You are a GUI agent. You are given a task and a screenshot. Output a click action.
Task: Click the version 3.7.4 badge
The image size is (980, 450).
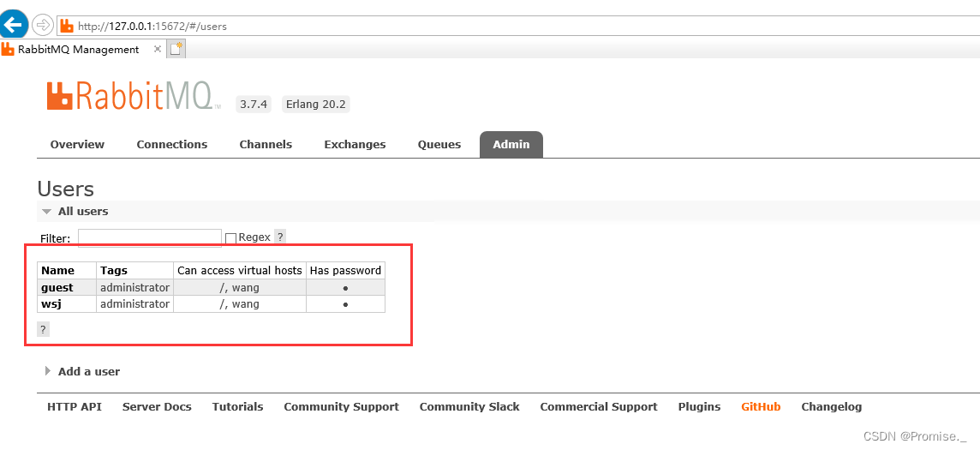point(254,105)
